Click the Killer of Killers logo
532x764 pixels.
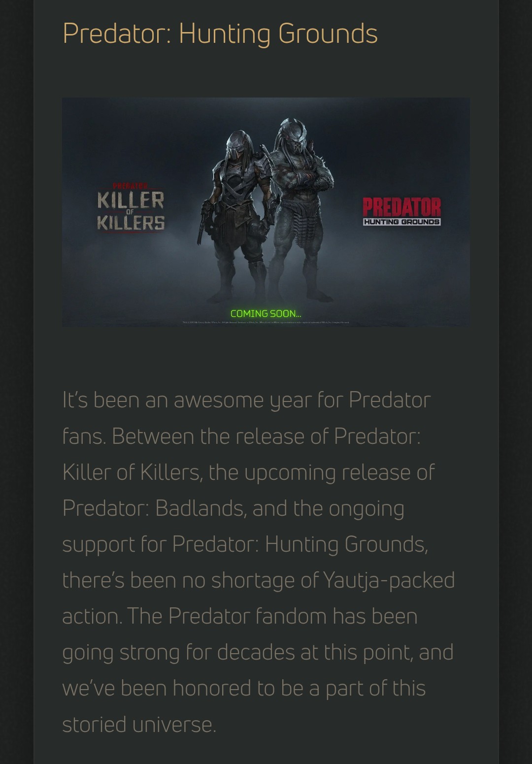(131, 207)
